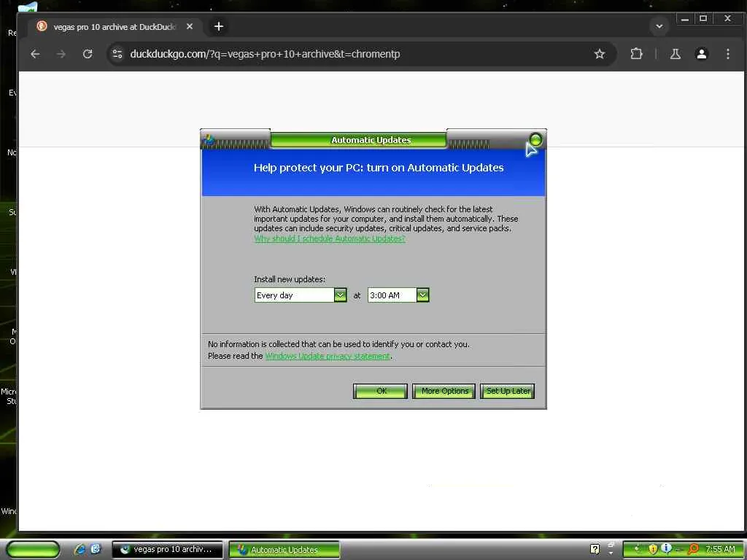Screen dimensions: 747x560
Task: Click the orange magnifier tray icon
Action: 694,549
